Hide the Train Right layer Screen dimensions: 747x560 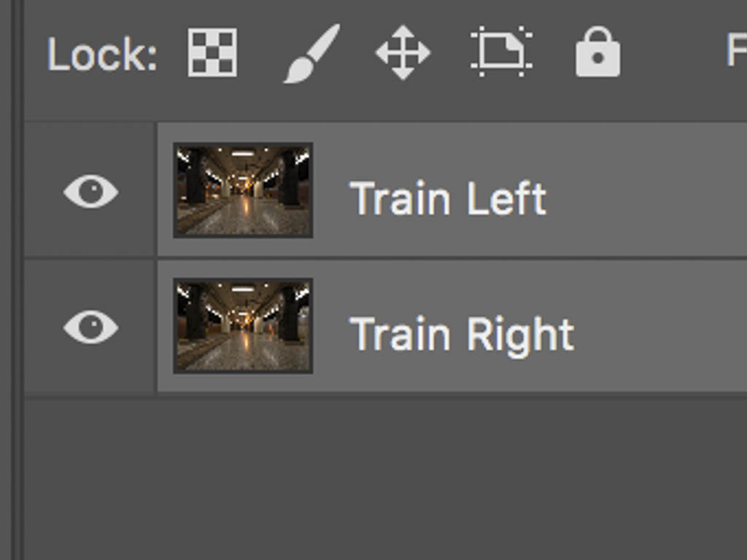pos(90,326)
